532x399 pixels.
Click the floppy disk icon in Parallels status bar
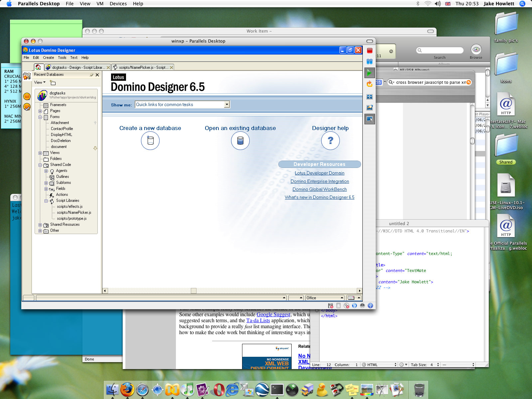click(331, 306)
